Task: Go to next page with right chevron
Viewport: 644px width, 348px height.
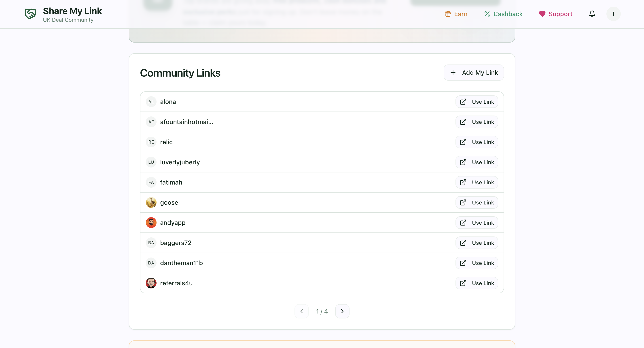Action: [x=342, y=311]
